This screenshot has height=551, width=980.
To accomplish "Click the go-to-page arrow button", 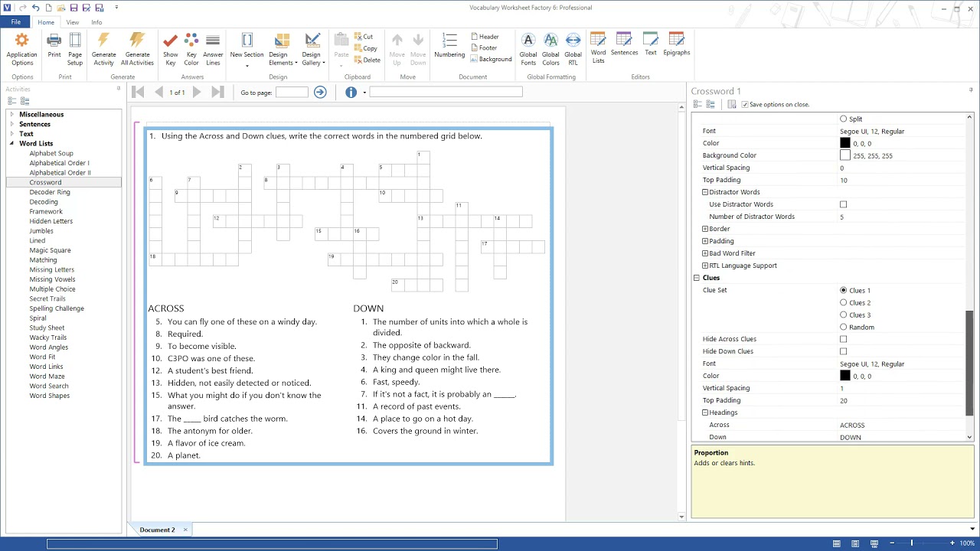I will coord(320,92).
